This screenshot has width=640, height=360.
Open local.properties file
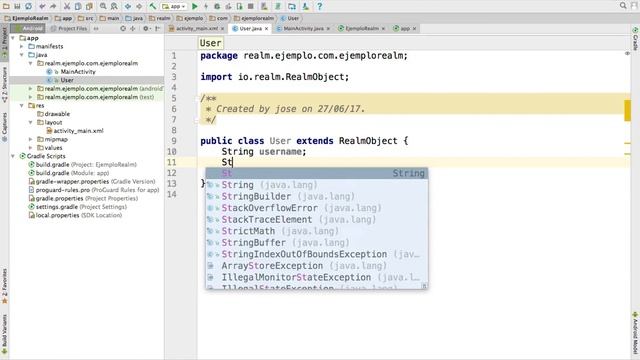(x=75, y=215)
